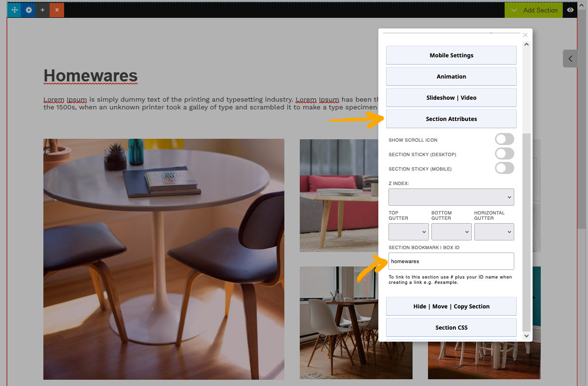Open section settings gear icon

[x=28, y=10]
